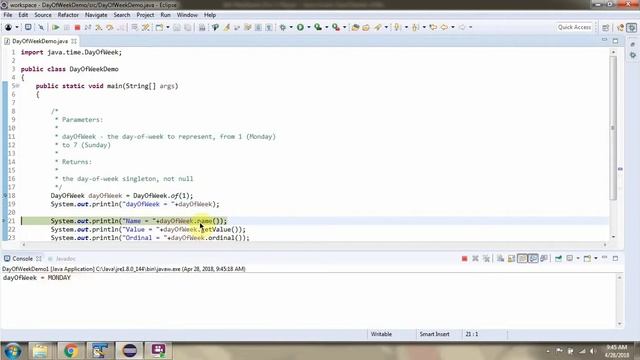Open the Window menu
Viewport: 640px width, 360px height.
[187, 15]
